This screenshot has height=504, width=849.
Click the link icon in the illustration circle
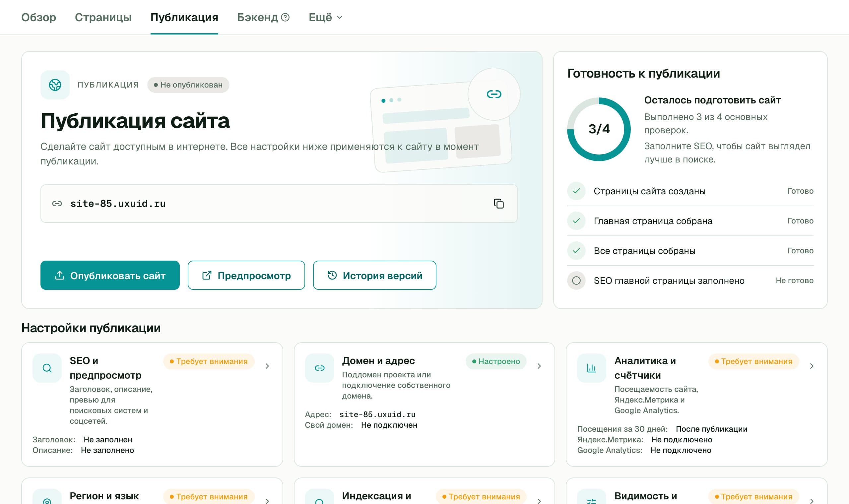pyautogui.click(x=494, y=94)
